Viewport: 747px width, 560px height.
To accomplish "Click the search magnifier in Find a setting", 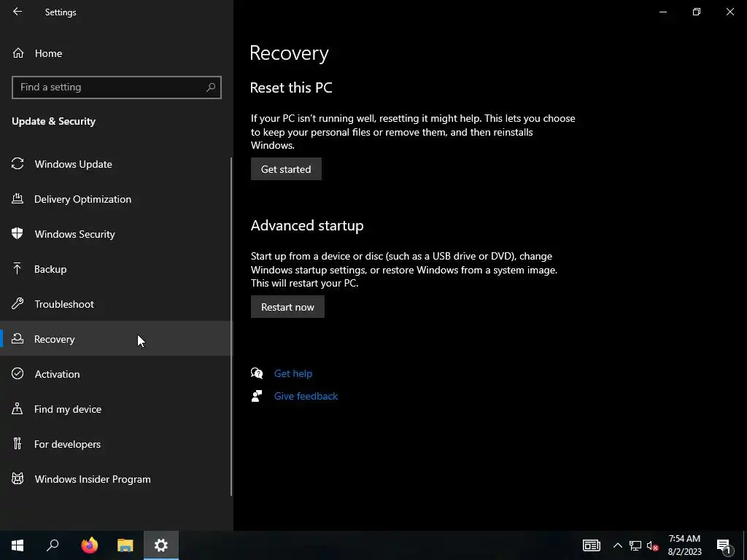I will point(211,87).
